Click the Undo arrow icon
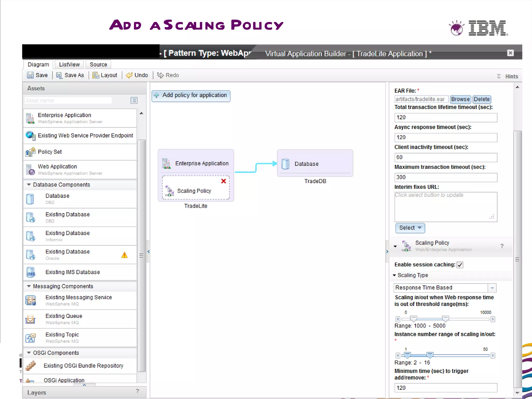Image resolution: width=532 pixels, height=399 pixels. coord(129,75)
